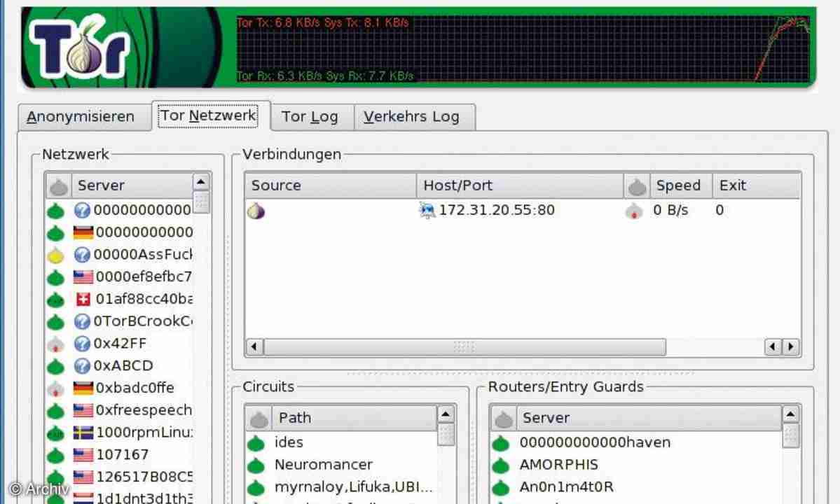
Task: Sort connections by Speed column header
Action: pyautogui.click(x=677, y=185)
